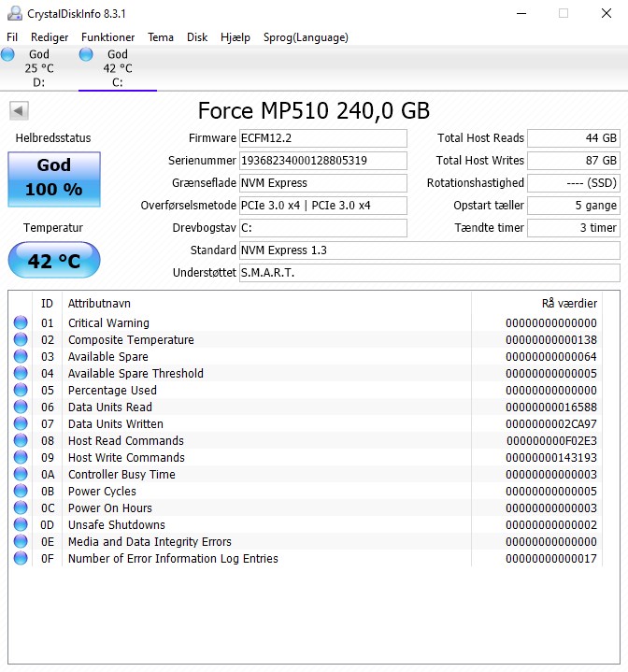The height and width of the screenshot is (672, 628).
Task: Open the Funktioner menu
Action: click(107, 37)
